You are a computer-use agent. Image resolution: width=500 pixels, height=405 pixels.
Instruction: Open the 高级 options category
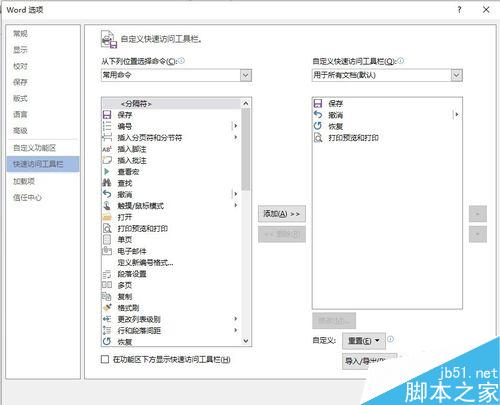(x=20, y=131)
